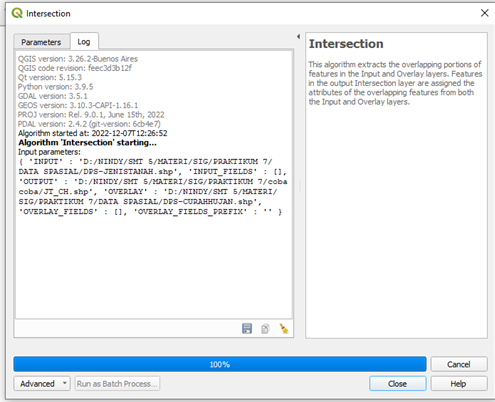The width and height of the screenshot is (495, 402).
Task: Click the 'OVERLAY_FIELDS' parameter text line
Action: pos(150,212)
